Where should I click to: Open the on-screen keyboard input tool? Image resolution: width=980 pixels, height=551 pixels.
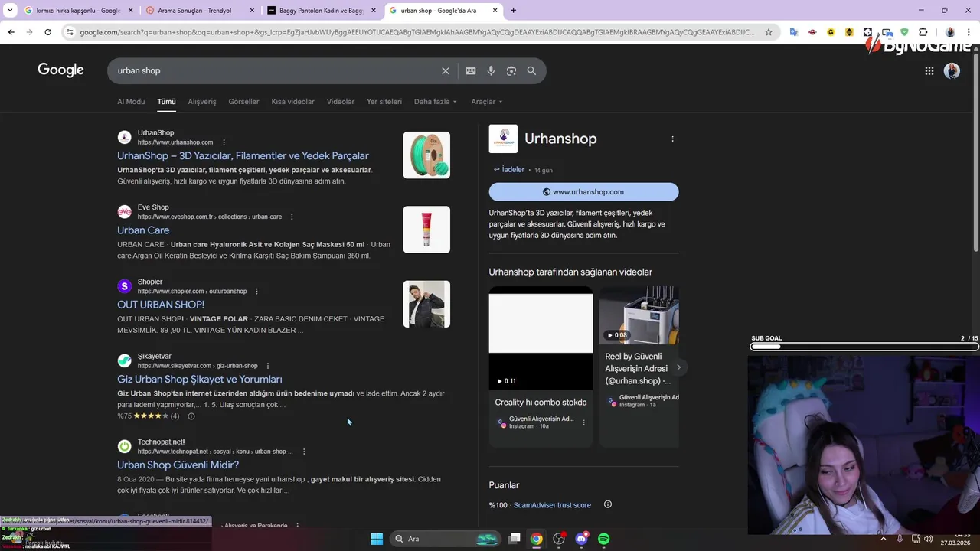click(471, 70)
